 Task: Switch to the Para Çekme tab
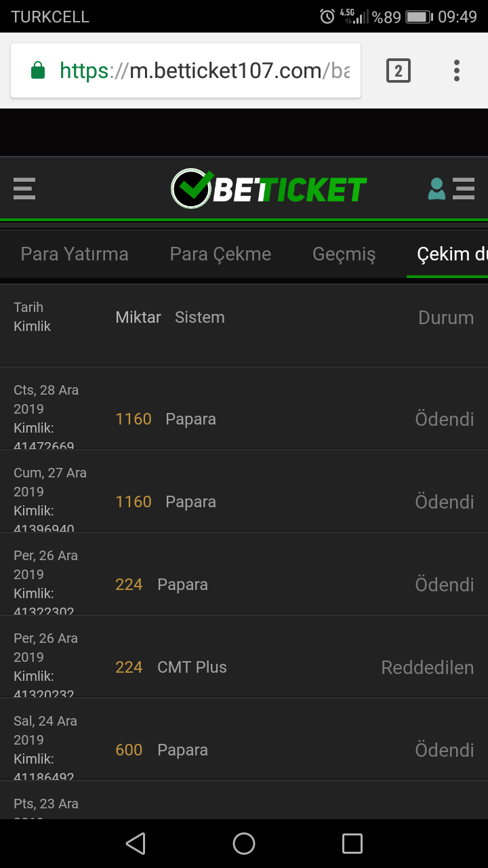pyautogui.click(x=221, y=254)
